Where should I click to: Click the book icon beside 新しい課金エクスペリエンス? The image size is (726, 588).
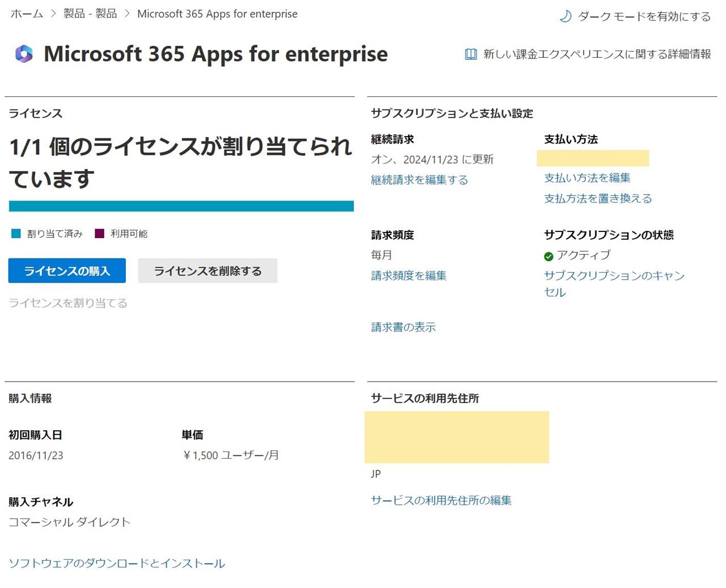pos(471,54)
